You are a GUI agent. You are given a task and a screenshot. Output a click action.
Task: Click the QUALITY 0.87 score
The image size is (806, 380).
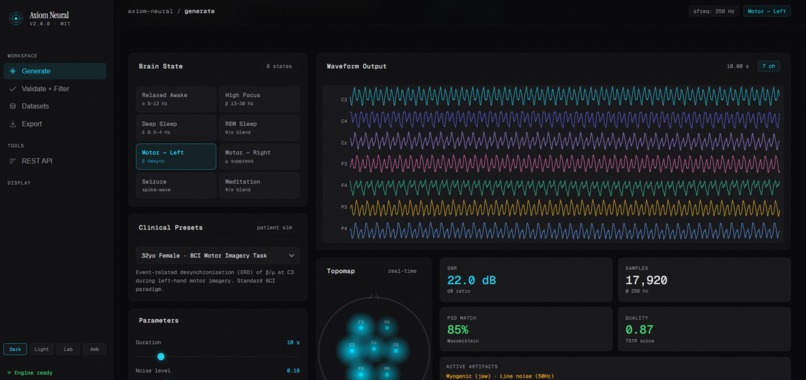point(639,330)
